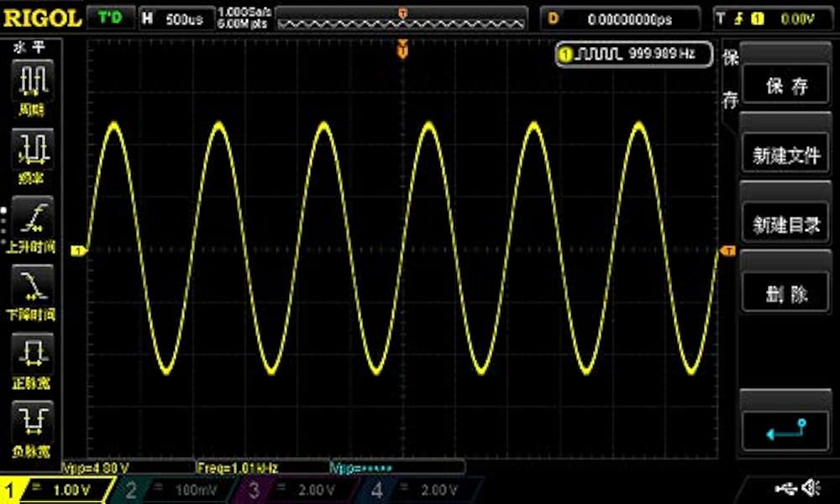The image size is (840, 504).
Task: Select the 正脉宽 (positive pulse width) icon
Action: 32,361
